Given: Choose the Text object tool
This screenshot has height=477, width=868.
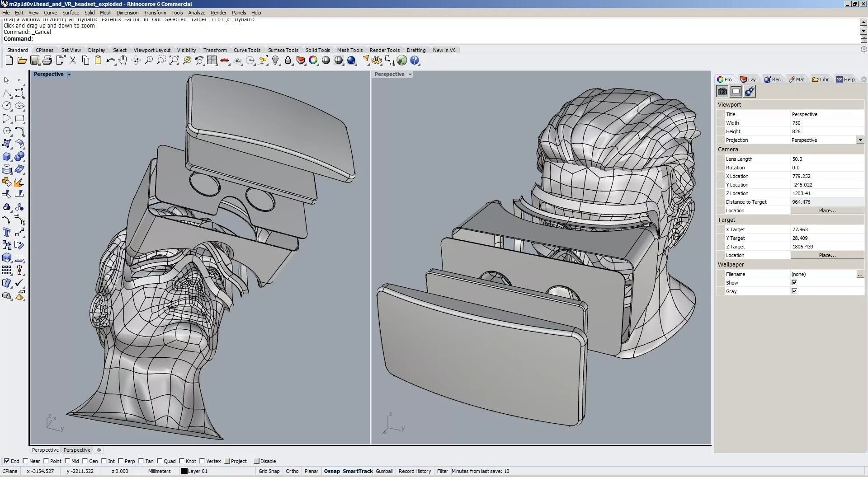Looking at the screenshot, I should click(x=7, y=232).
